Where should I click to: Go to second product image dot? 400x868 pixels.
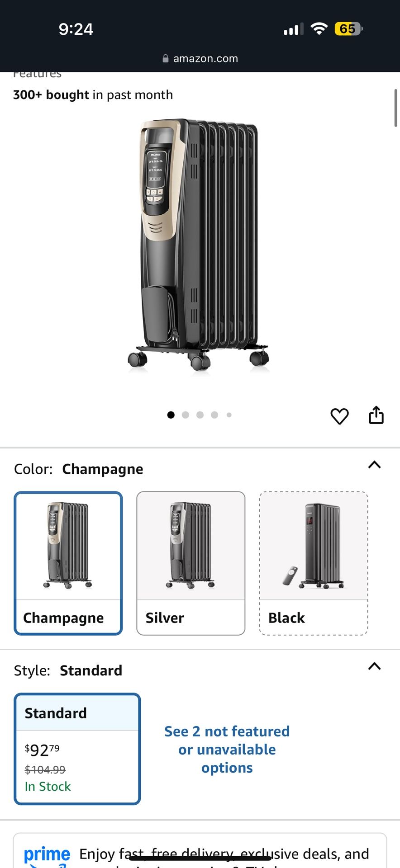[x=186, y=415]
